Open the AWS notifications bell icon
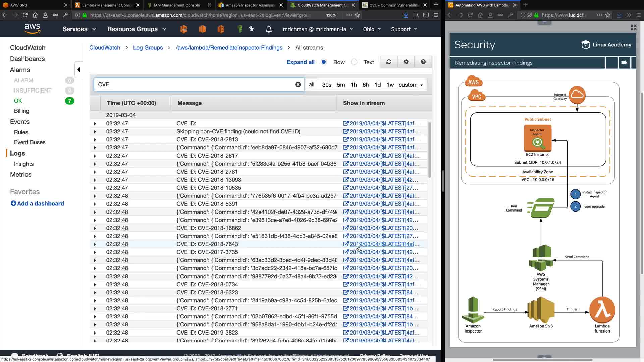 [269, 29]
